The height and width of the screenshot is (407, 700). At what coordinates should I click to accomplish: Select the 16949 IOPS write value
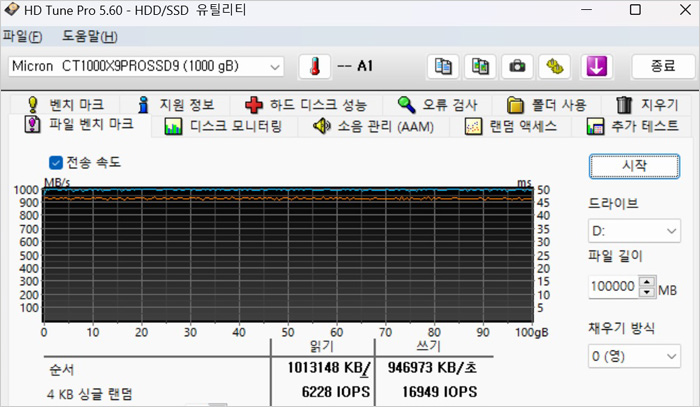[x=439, y=392]
